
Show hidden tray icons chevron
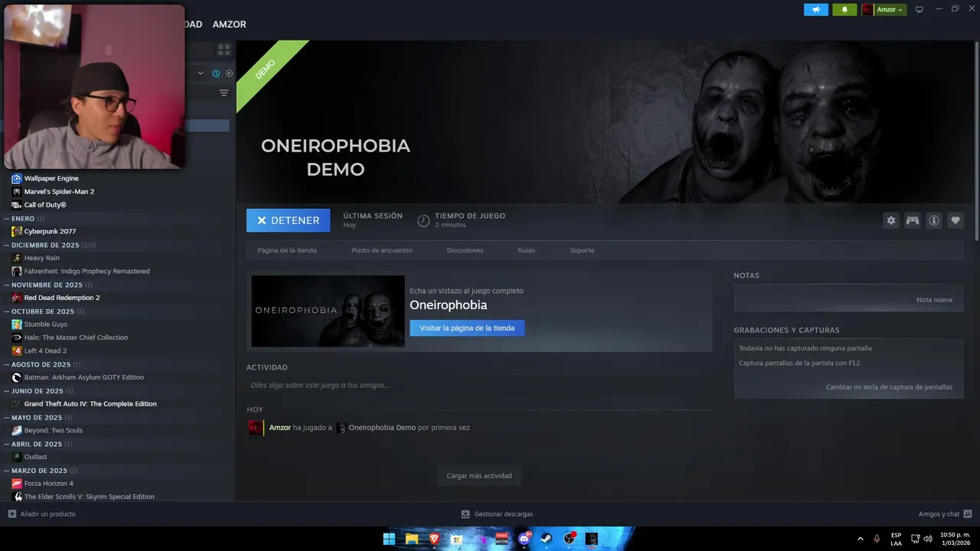click(x=860, y=539)
